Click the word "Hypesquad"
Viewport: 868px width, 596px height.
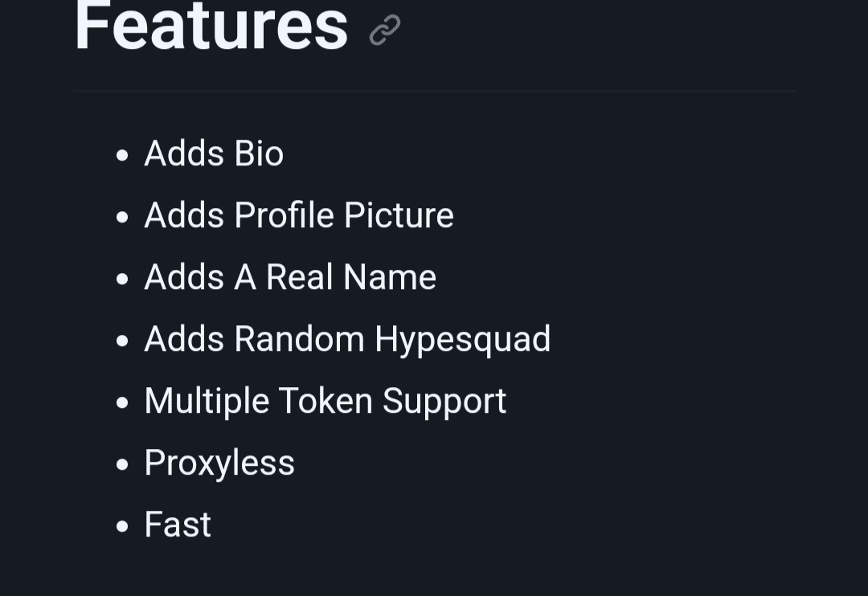click(462, 339)
